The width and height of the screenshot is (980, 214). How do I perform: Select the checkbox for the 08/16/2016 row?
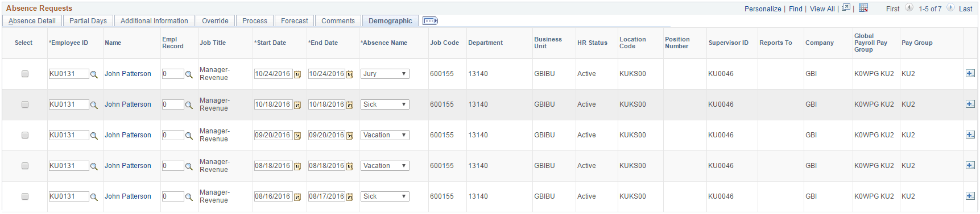[25, 196]
